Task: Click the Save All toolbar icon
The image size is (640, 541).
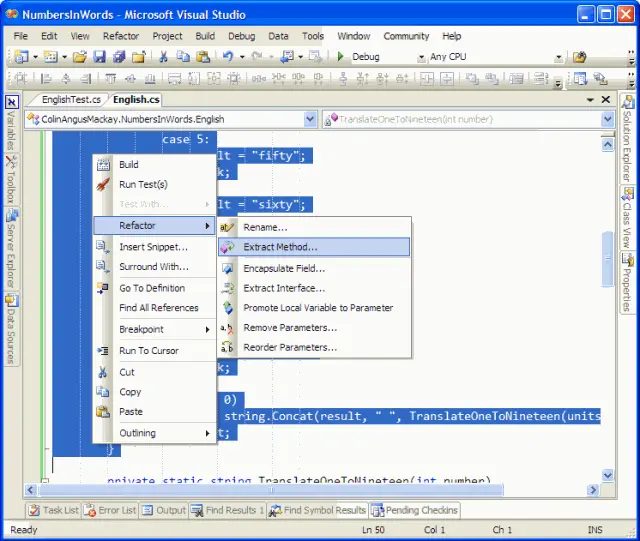Action: click(119, 57)
